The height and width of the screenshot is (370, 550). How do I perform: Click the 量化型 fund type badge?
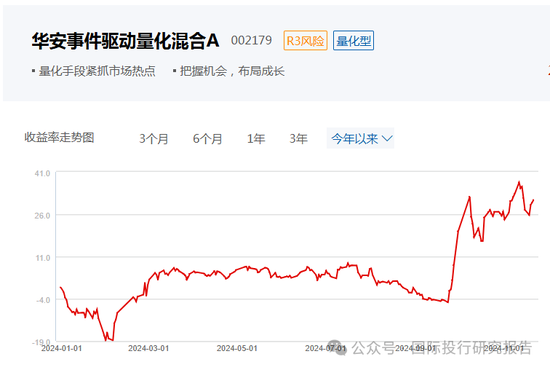coord(354,41)
